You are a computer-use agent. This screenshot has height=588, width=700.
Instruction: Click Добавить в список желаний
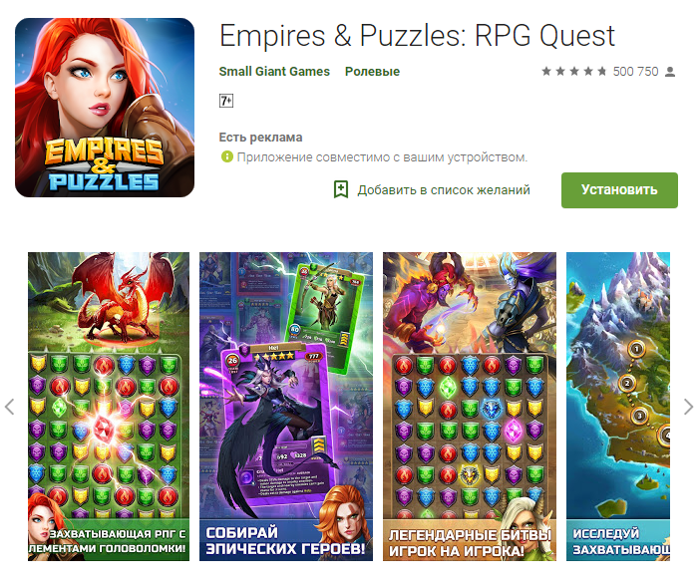point(444,190)
